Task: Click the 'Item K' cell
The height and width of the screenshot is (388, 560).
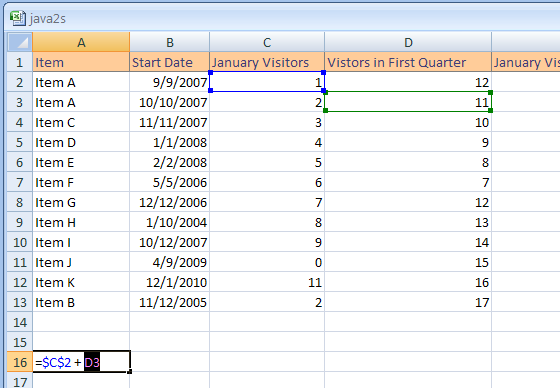Action: [x=81, y=283]
